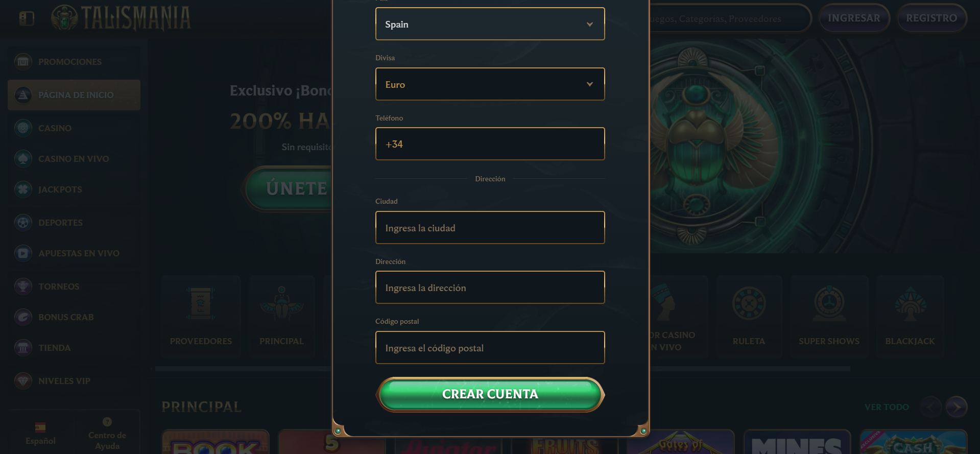Open the Deportes soccer ball icon
Image resolution: width=980 pixels, height=454 pixels.
(23, 223)
